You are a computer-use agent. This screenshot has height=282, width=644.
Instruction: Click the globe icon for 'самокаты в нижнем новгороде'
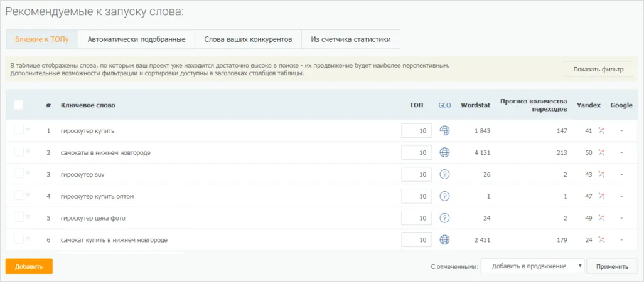pos(444,152)
